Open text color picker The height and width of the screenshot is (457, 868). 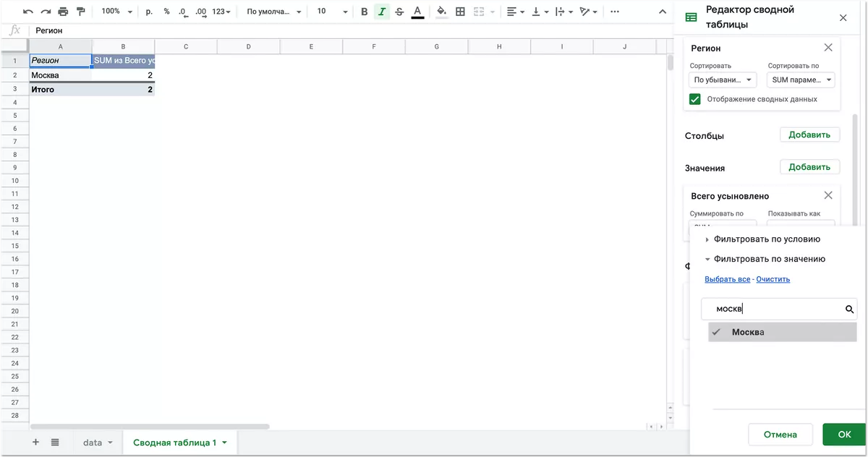[417, 12]
